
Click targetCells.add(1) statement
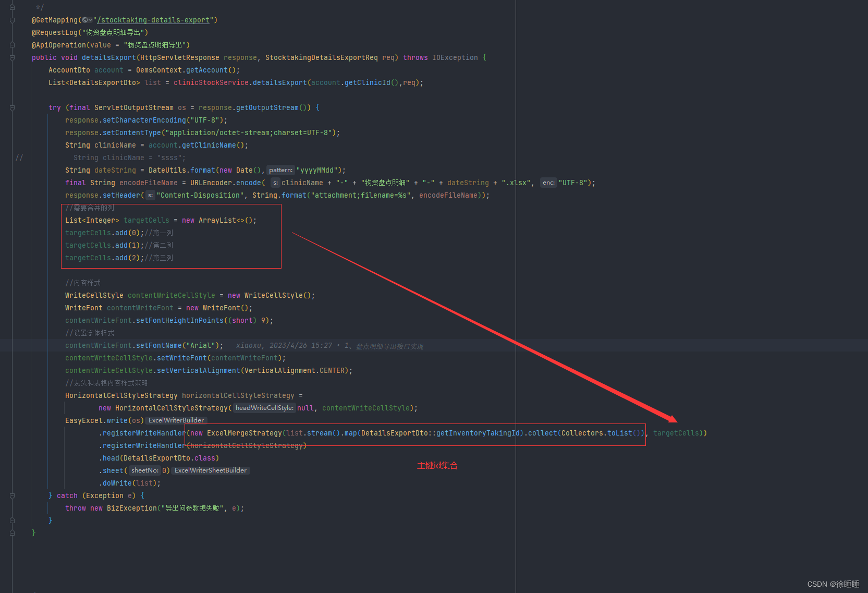click(105, 246)
